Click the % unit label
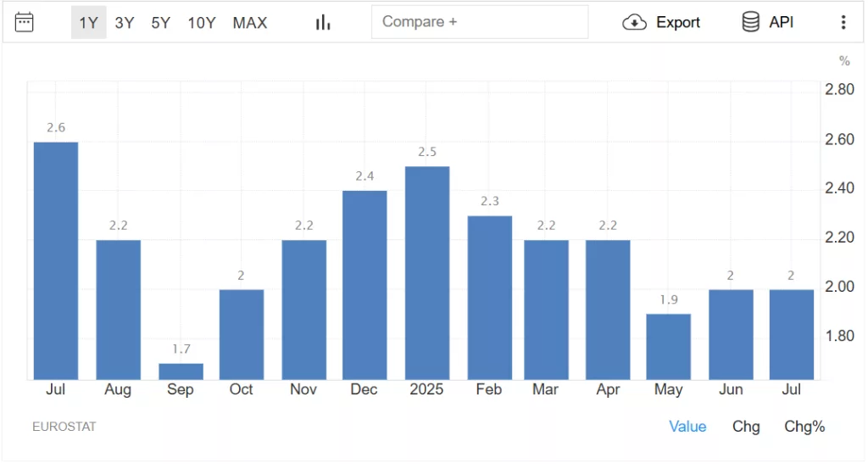The height and width of the screenshot is (464, 868). [x=844, y=61]
